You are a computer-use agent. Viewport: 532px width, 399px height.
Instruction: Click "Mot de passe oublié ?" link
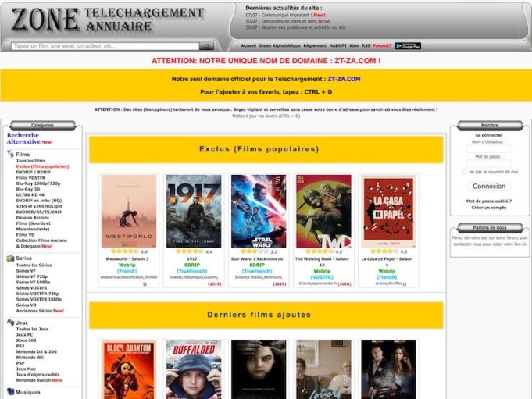(489, 201)
